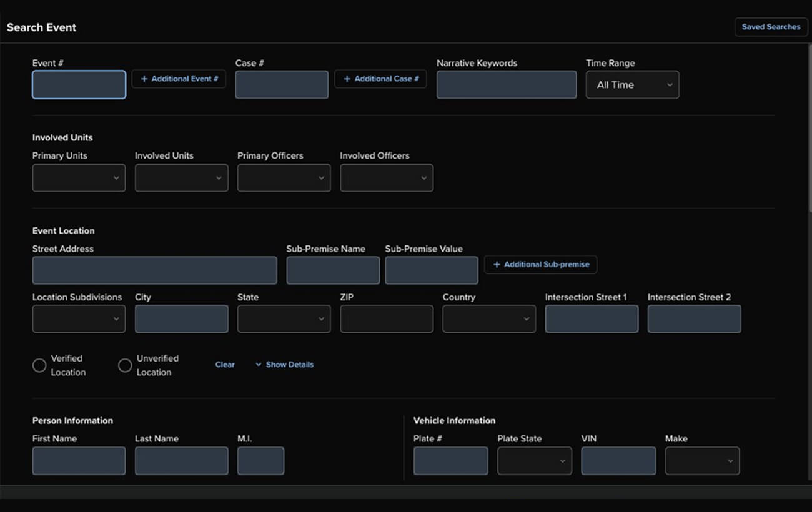The image size is (812, 512).
Task: Open the Involved Units dropdown
Action: 181,177
